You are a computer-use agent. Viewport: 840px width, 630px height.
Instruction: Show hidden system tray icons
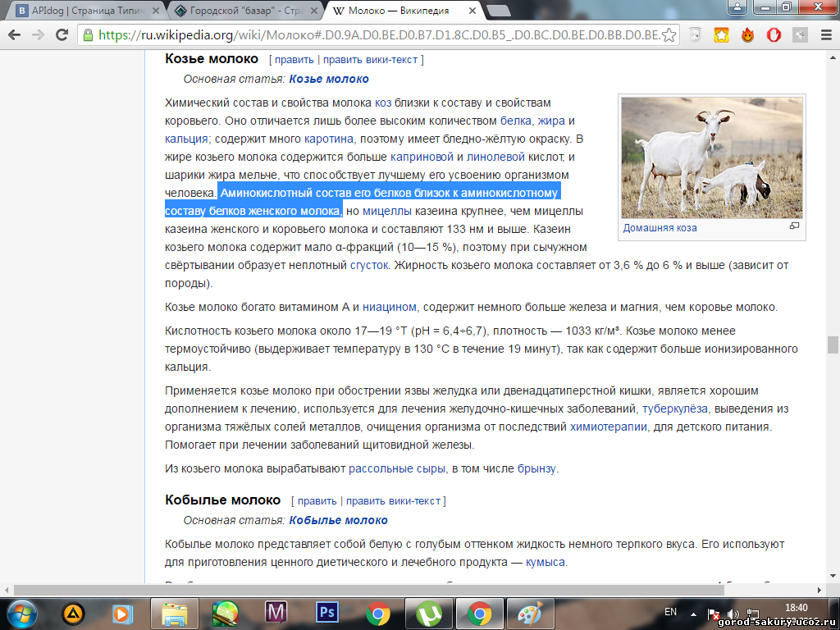(694, 613)
